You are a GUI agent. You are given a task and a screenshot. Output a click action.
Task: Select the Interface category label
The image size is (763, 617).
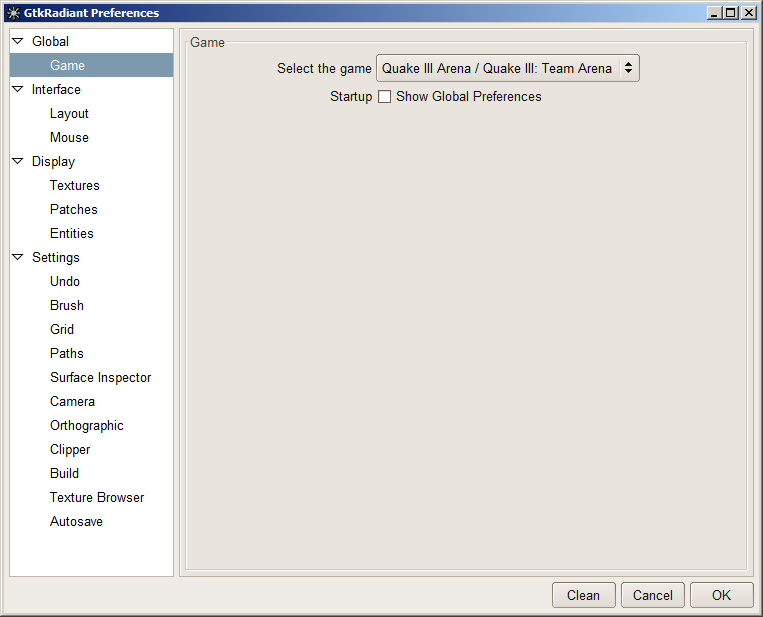coord(56,89)
